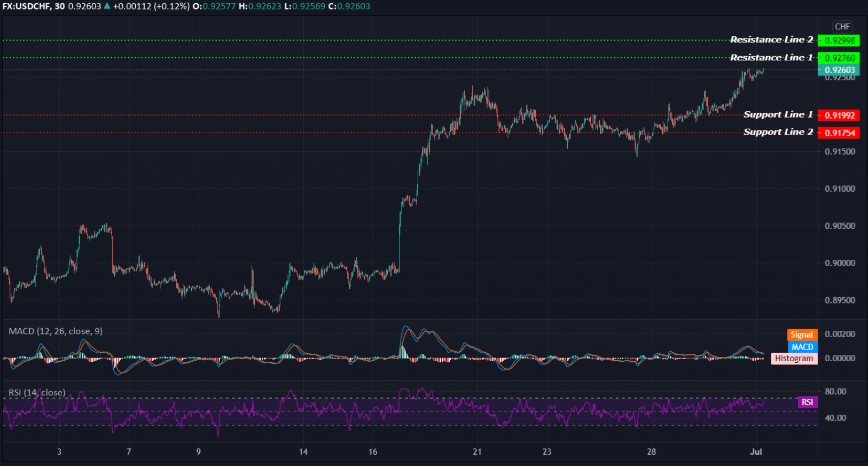Click the 80.00 RSI axis value
868x466 pixels.
(x=835, y=392)
